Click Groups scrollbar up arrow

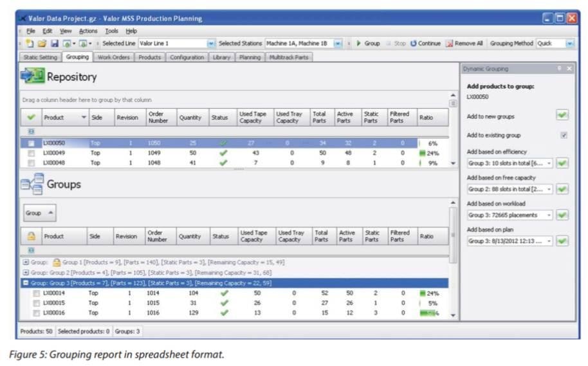[453, 203]
